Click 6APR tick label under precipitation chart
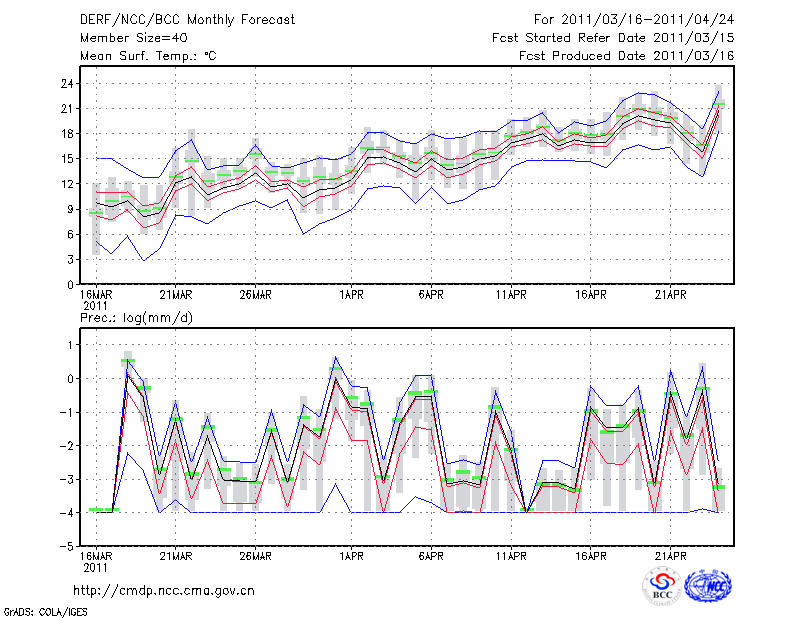This screenshot has width=800, height=618. click(x=431, y=556)
